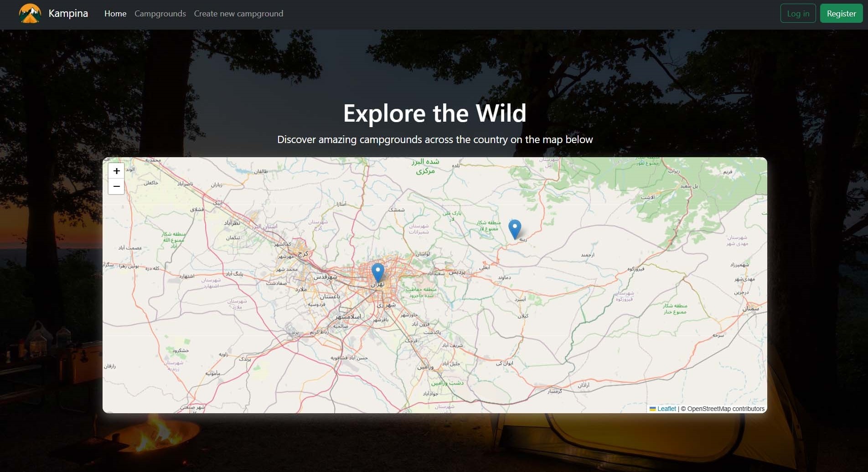This screenshot has height=472, width=868.
Task: Click the کرج city label on map
Action: point(303,254)
